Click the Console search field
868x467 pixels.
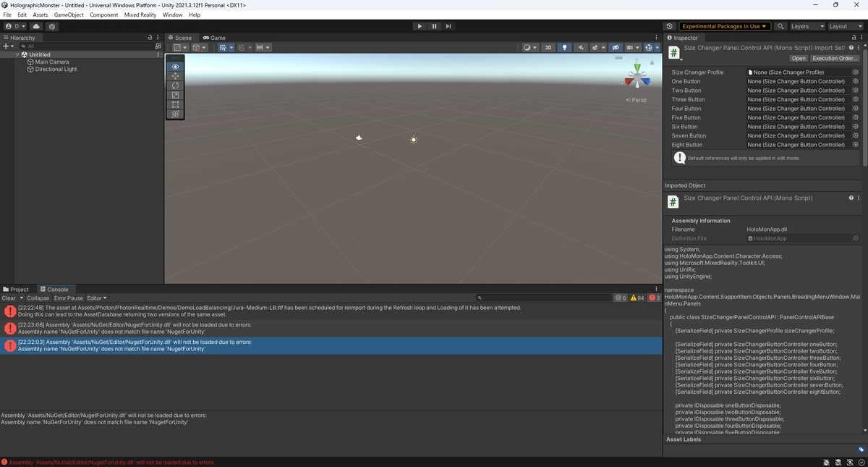click(x=542, y=298)
